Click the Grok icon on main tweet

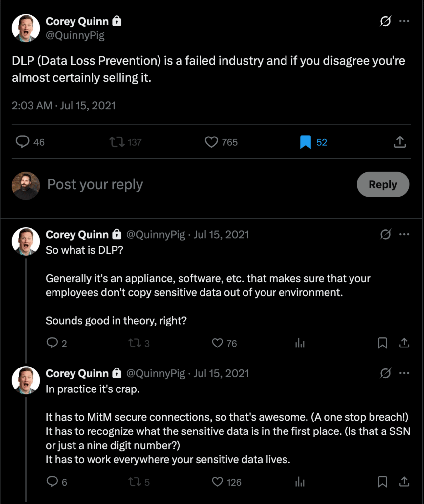coord(385,21)
